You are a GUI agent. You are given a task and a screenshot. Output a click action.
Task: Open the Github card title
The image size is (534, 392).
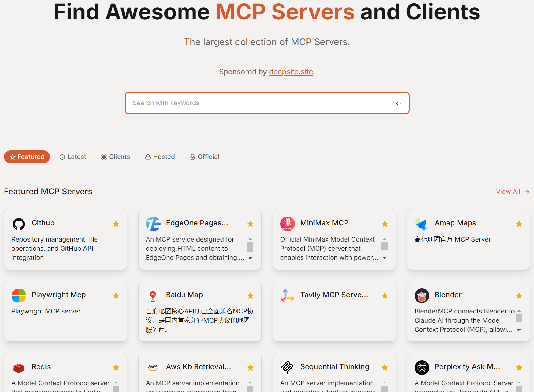tap(43, 223)
